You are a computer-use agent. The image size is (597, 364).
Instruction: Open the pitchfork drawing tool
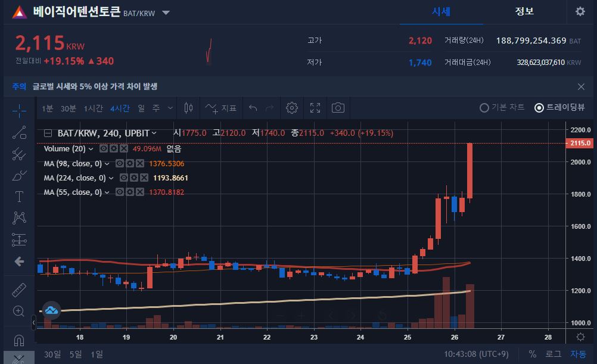click(x=19, y=154)
